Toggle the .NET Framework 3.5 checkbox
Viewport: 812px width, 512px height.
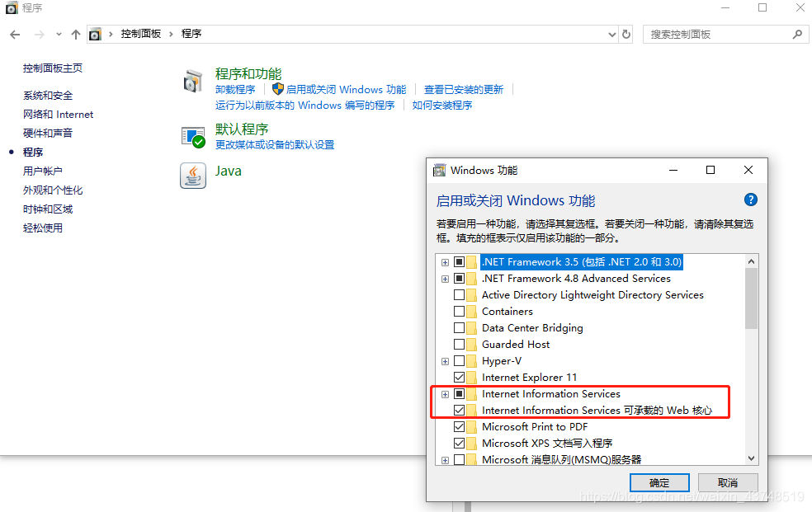459,261
